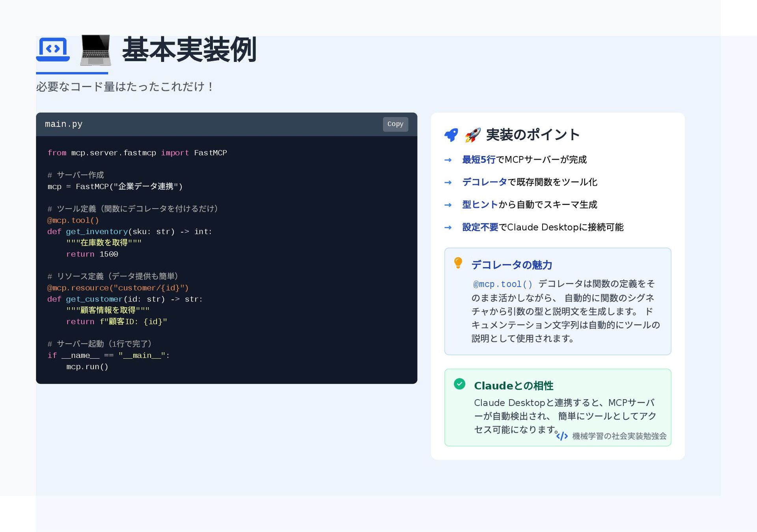This screenshot has height=532, width=757.
Task: Click the arrow icon before 設定不要でClaude
Action: 448,227
